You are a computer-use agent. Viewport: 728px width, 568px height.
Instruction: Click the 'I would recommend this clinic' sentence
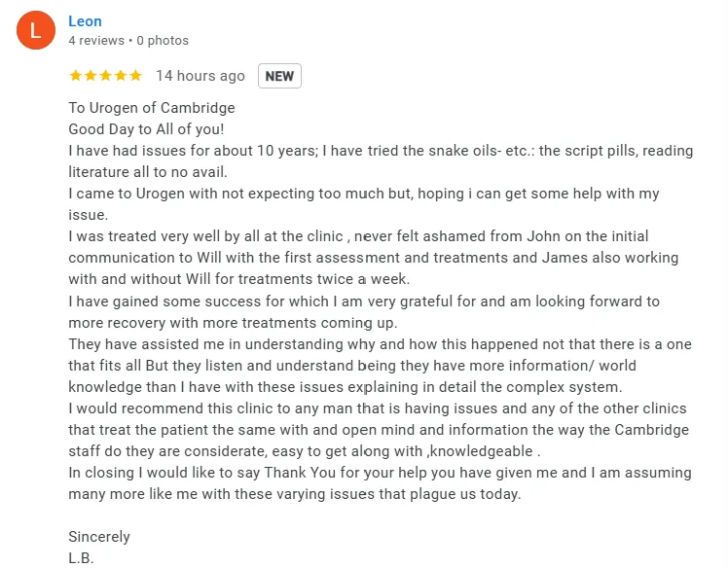[379, 430]
